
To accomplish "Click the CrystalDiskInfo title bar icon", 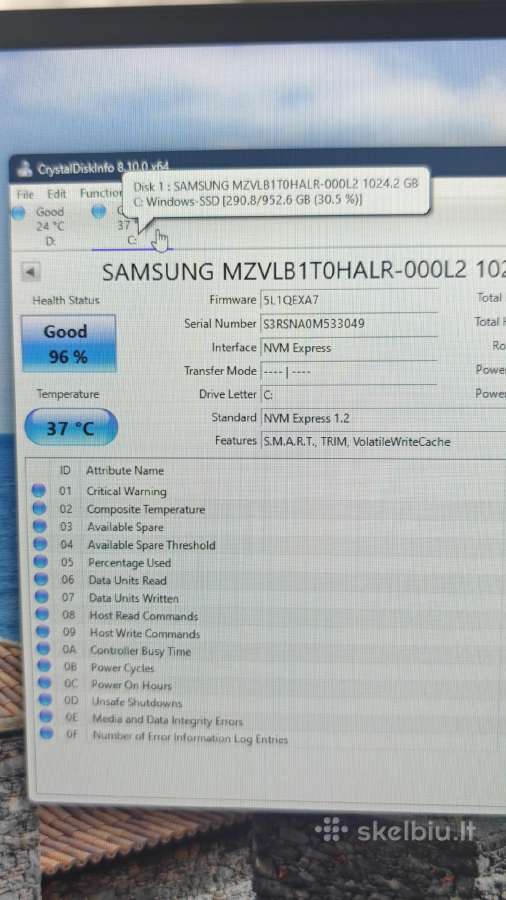I will coord(24,168).
